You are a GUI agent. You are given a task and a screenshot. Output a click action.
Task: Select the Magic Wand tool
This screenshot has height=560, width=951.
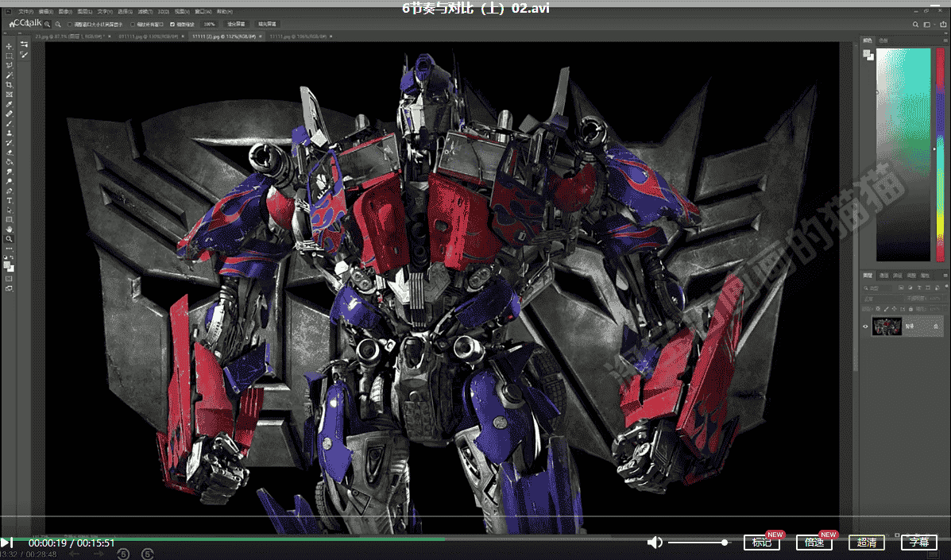[x=9, y=75]
